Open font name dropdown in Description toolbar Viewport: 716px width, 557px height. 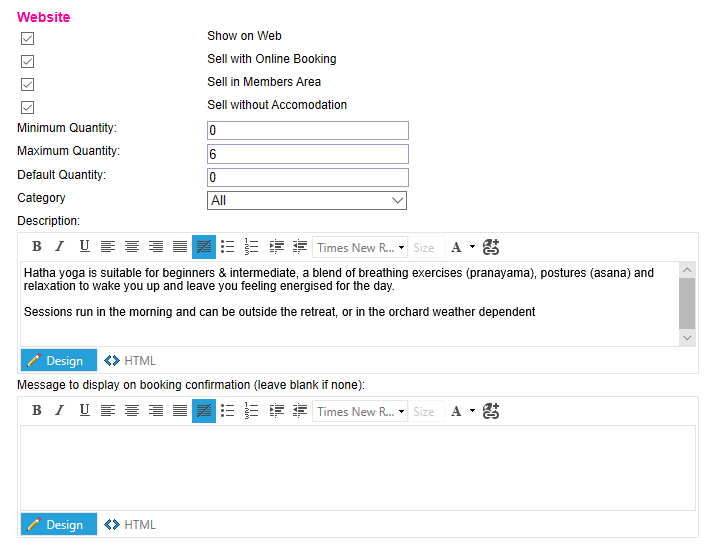[x=360, y=247]
